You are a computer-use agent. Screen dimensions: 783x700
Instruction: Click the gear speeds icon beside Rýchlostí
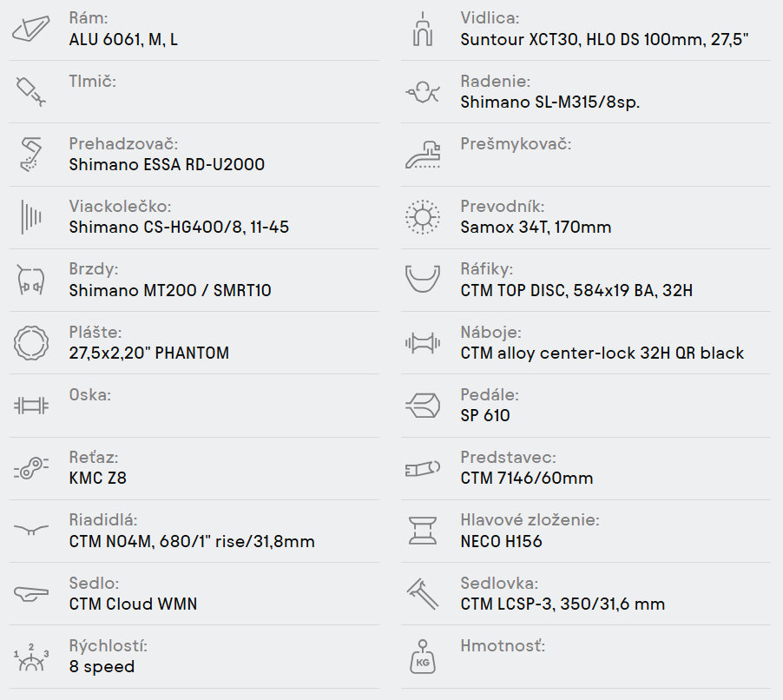pos(31,657)
